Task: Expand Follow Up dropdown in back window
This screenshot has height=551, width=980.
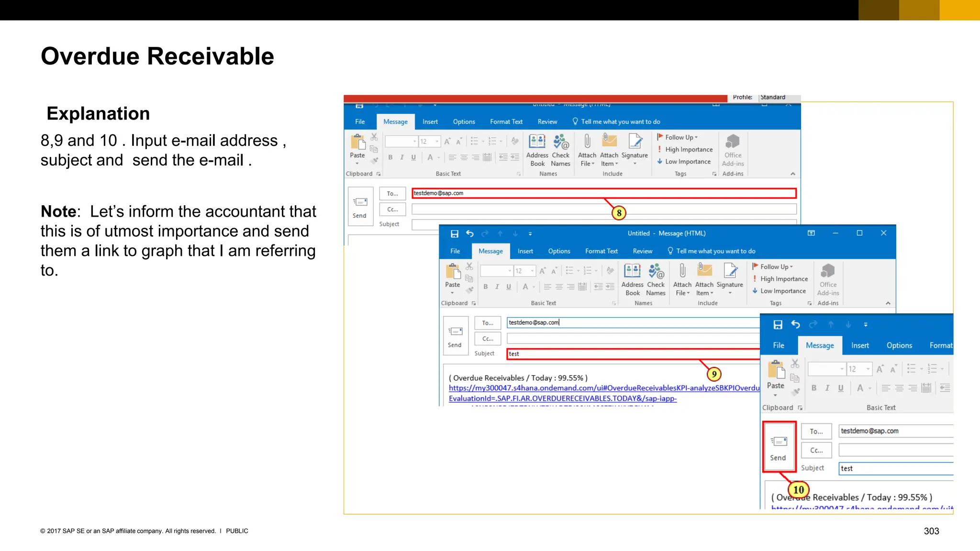Action: (x=677, y=137)
